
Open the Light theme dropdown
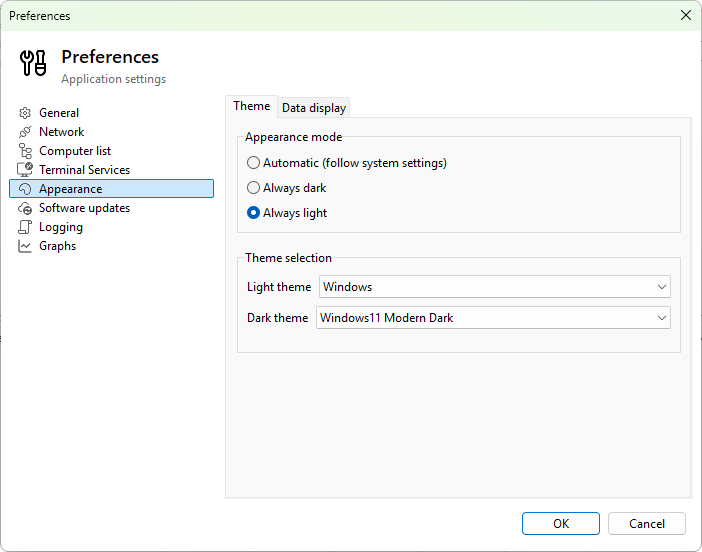point(495,287)
